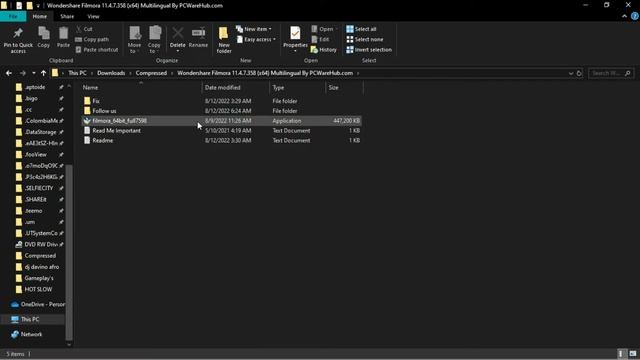Open .DataStorage in sidebar
The image size is (640, 360).
click(40, 132)
